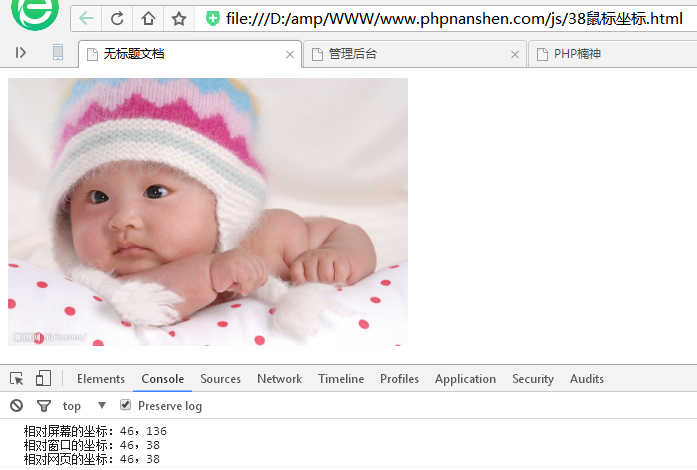Close the 无标题文档 tab

tap(290, 55)
